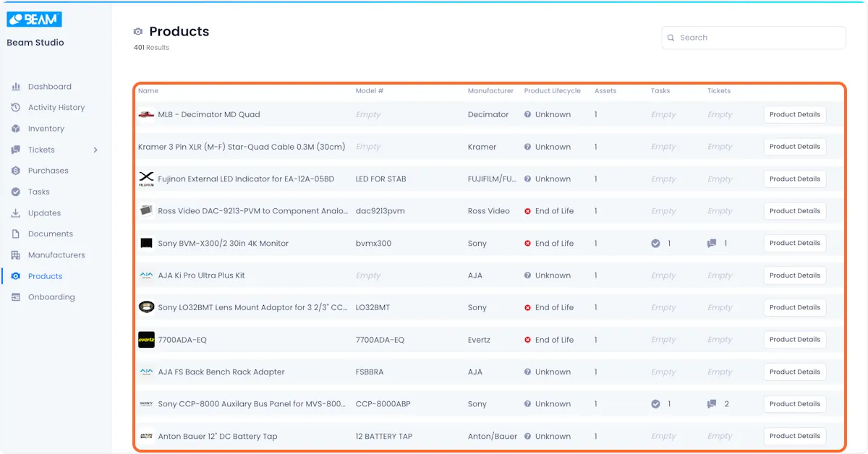
Task: Click the magnifier icon in search box
Action: click(x=671, y=38)
